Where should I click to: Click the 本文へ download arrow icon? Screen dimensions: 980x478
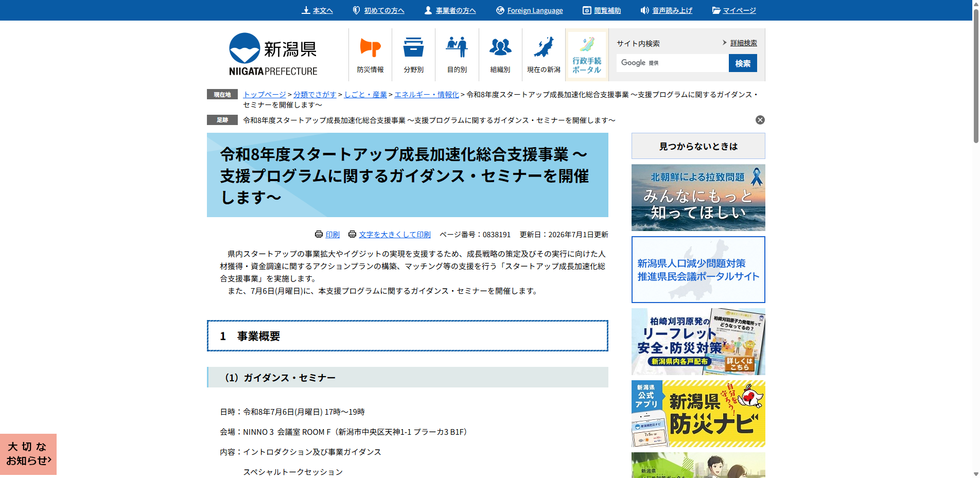[306, 10]
